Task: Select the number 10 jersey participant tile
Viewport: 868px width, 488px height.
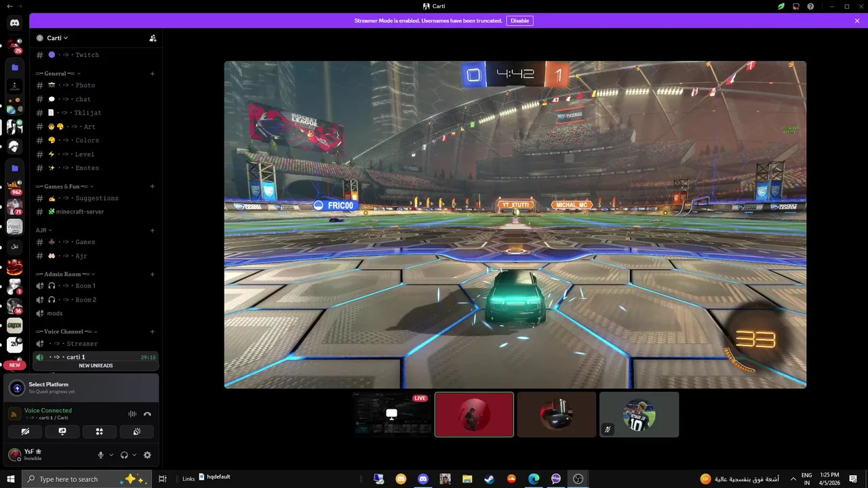Action: (639, 414)
